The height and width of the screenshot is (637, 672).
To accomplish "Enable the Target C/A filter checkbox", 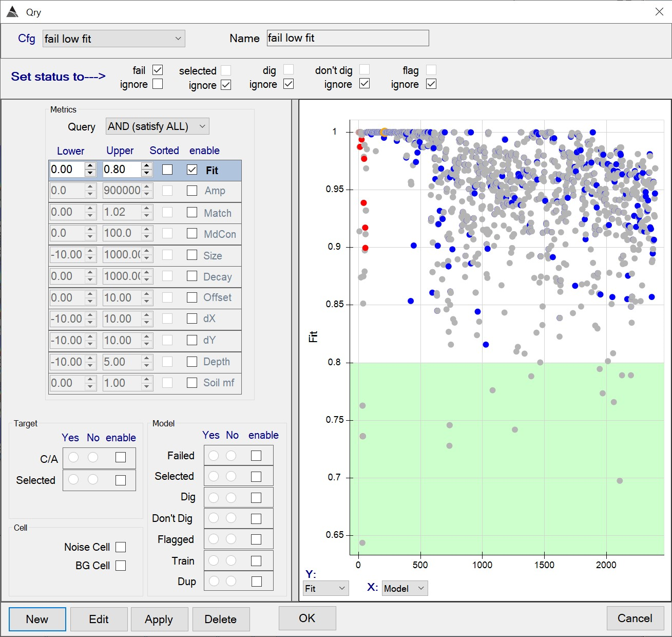I will click(x=121, y=457).
